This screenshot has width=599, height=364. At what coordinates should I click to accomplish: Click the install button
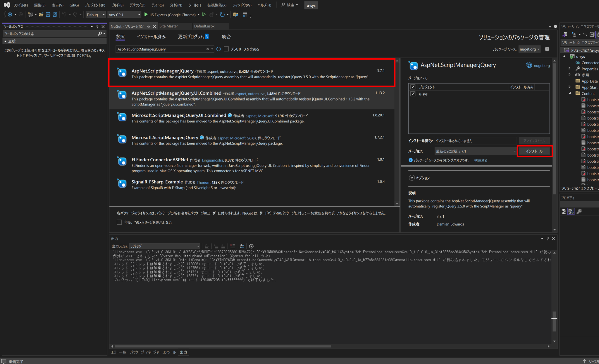coord(534,151)
